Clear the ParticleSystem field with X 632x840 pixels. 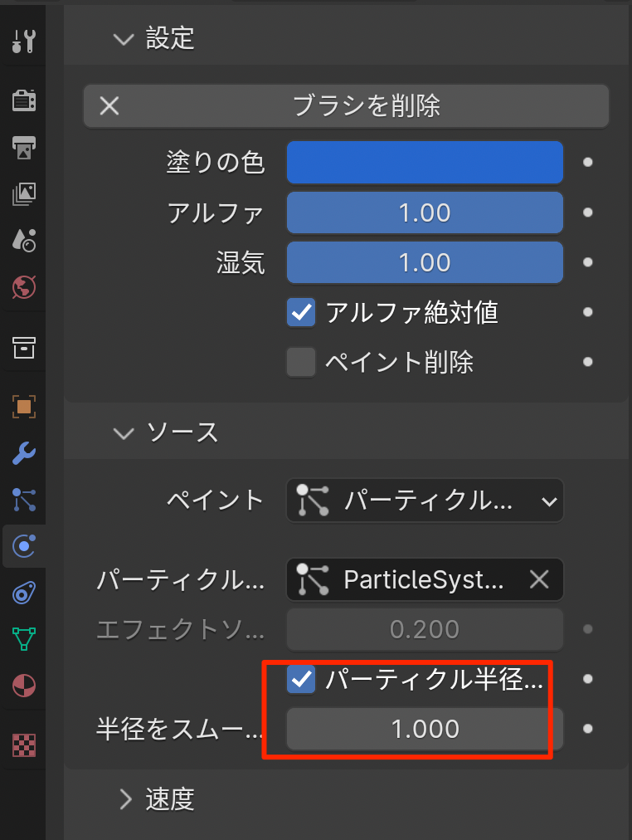539,579
